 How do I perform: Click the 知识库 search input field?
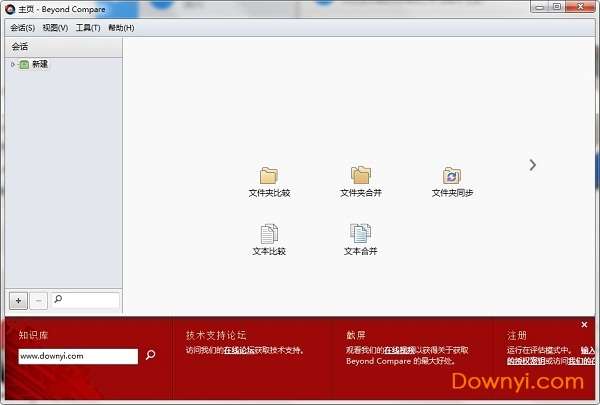(77, 356)
